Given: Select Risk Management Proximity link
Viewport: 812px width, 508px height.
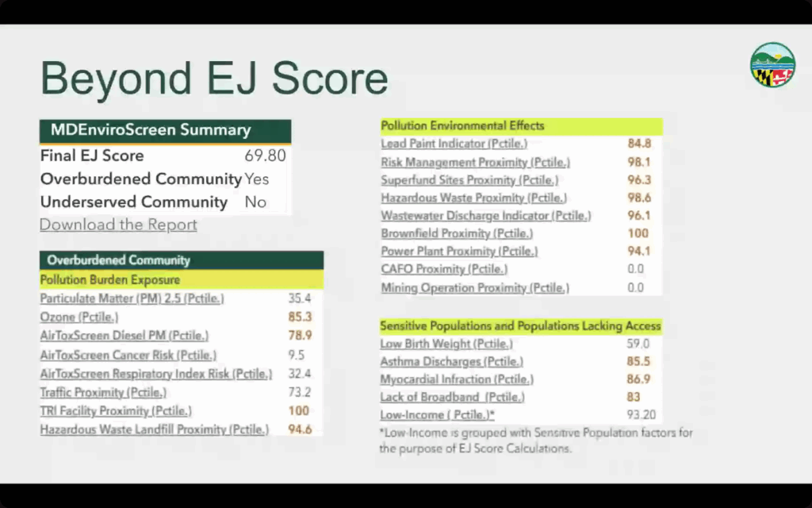Looking at the screenshot, I should pyautogui.click(x=475, y=162).
